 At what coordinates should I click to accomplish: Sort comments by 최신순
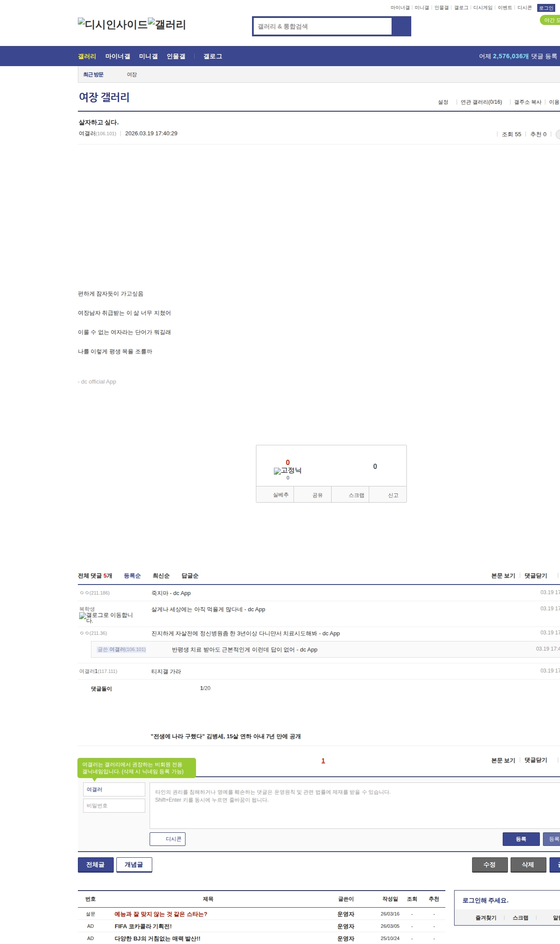pos(161,576)
